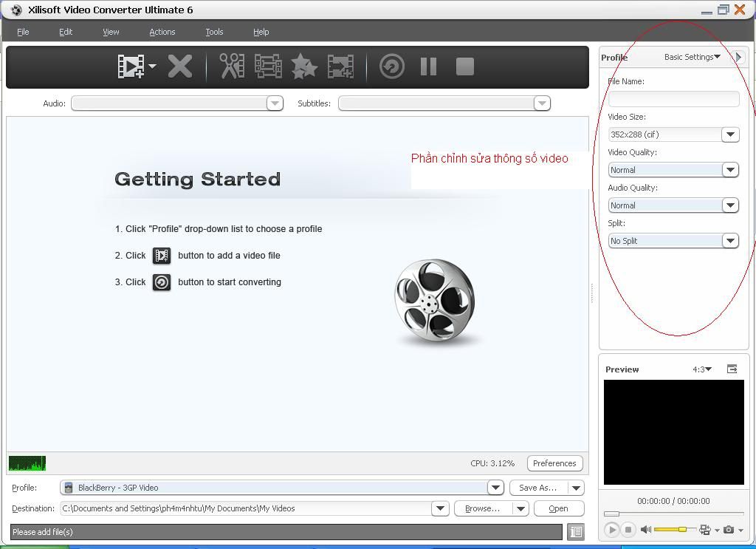The width and height of the screenshot is (756, 549).
Task: Click the Destination path field
Action: pos(246,508)
